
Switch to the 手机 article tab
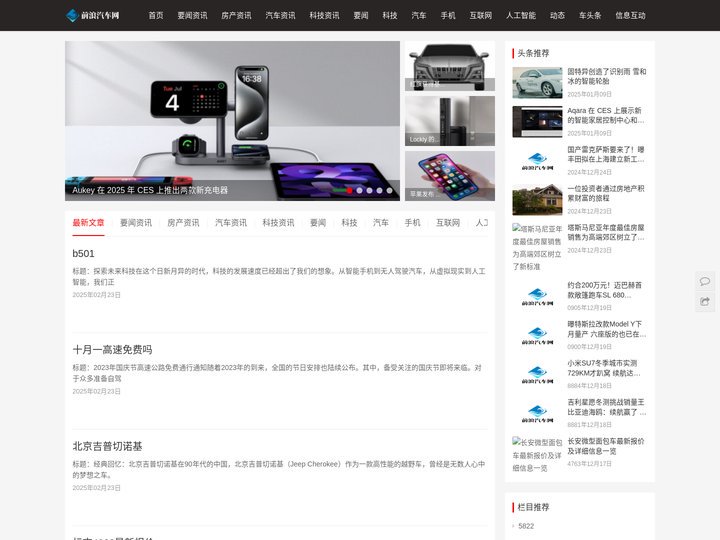412,223
